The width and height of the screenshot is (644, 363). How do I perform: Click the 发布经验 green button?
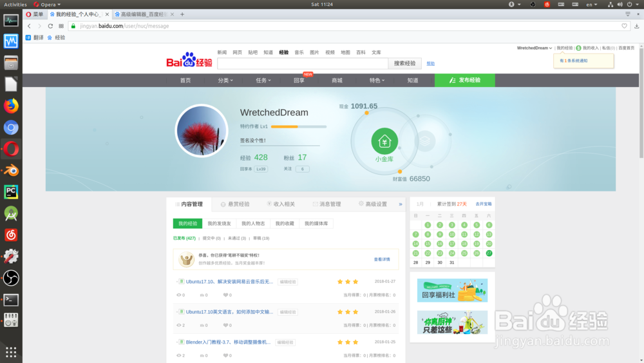pyautogui.click(x=465, y=80)
